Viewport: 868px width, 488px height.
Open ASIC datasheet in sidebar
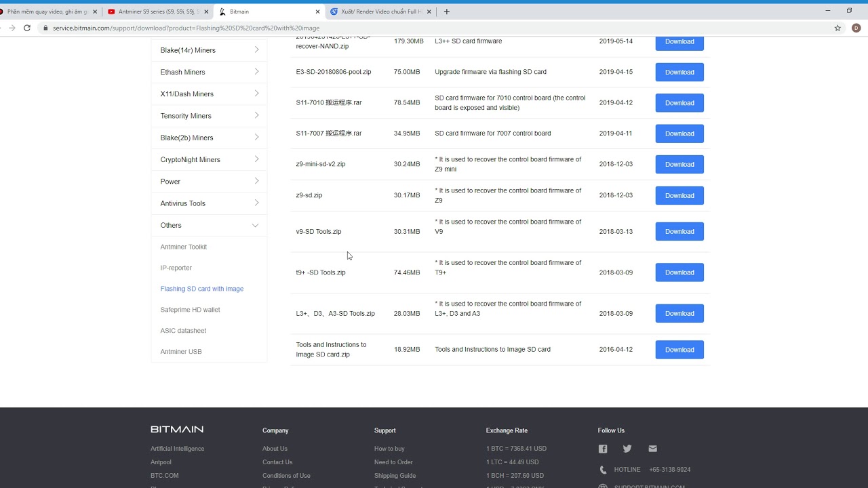tap(183, 331)
